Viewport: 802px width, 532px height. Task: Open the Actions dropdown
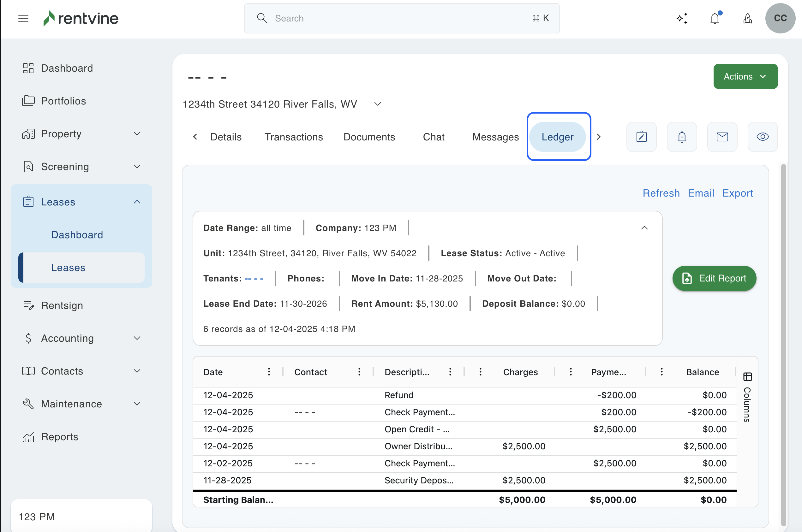(x=745, y=76)
